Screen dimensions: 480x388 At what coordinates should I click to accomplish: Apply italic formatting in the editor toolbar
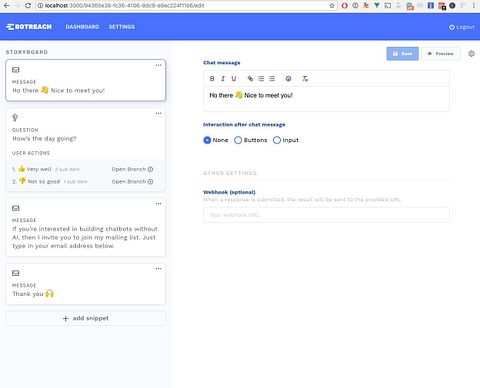click(223, 79)
